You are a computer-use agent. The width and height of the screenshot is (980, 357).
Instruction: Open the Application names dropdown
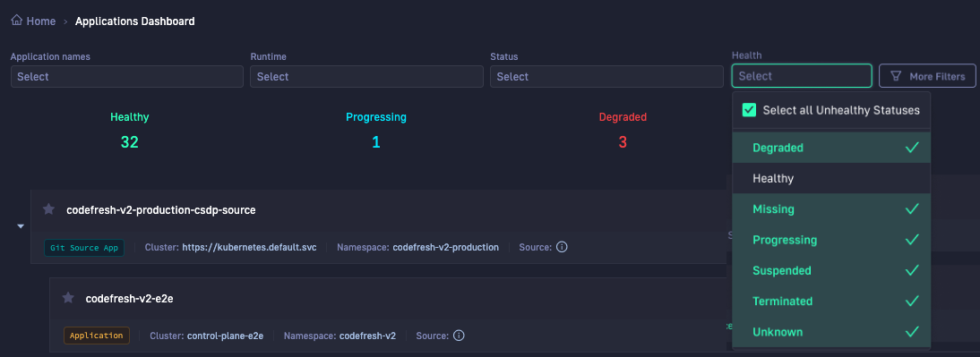coord(127,77)
